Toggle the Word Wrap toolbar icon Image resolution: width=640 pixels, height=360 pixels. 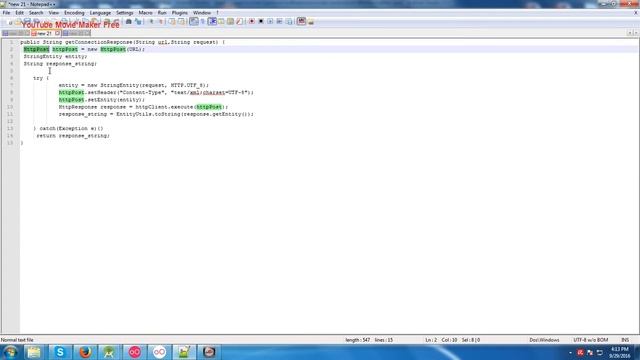pos(193,21)
